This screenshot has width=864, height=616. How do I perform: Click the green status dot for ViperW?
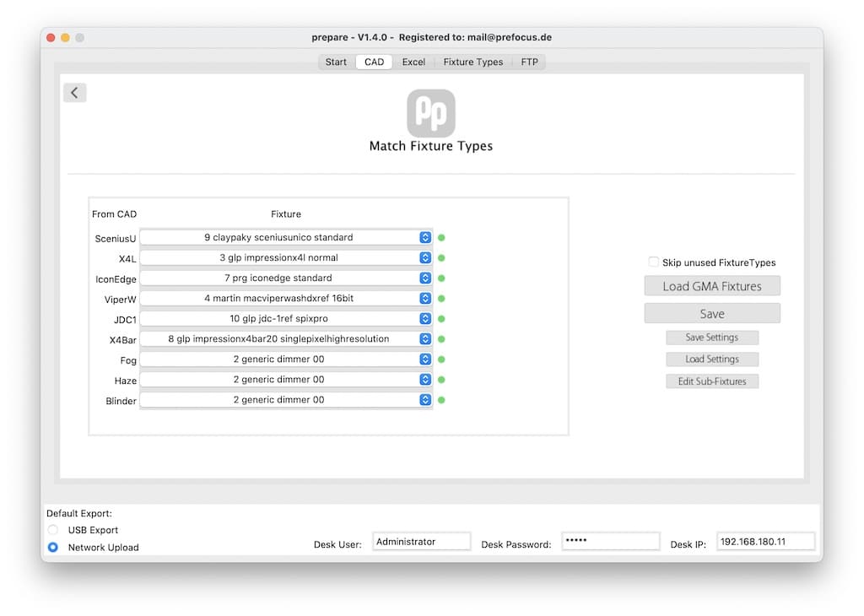pyautogui.click(x=441, y=299)
